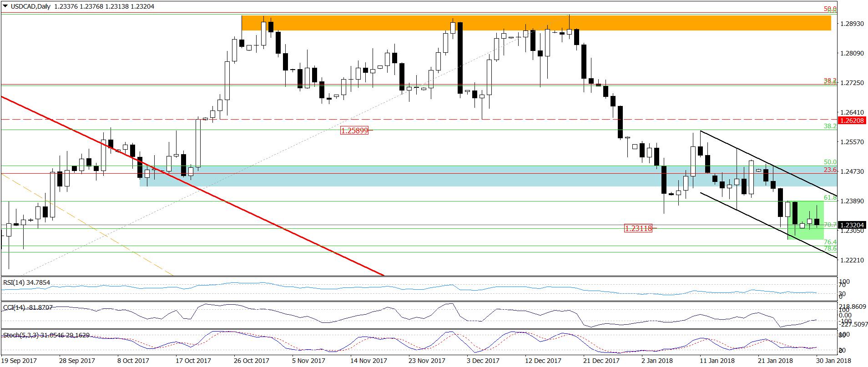The height and width of the screenshot is (367, 868).
Task: Click the 26 Oct 2017 date label
Action: (252, 361)
